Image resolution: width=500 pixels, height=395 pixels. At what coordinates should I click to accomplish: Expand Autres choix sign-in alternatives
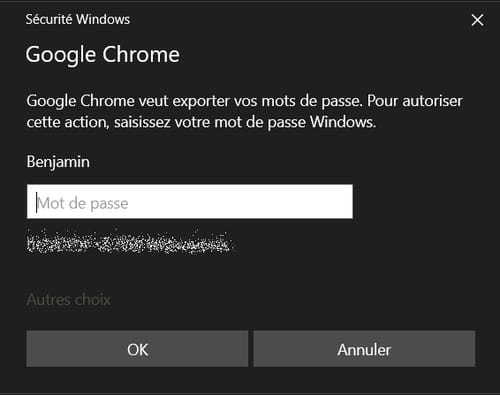point(69,300)
